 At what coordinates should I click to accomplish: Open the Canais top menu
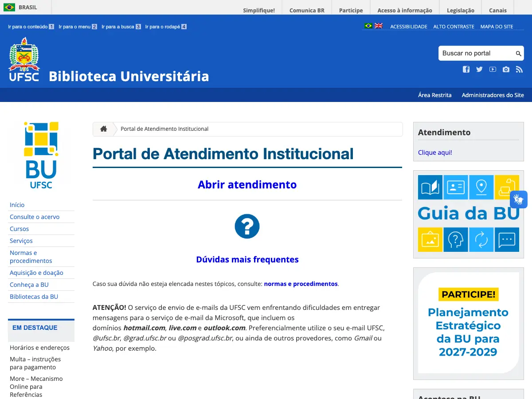[498, 10]
